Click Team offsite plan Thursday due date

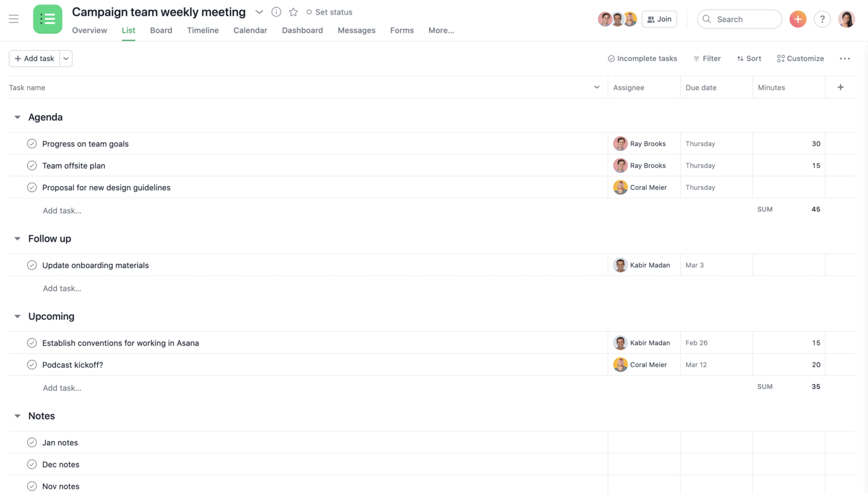716,165
